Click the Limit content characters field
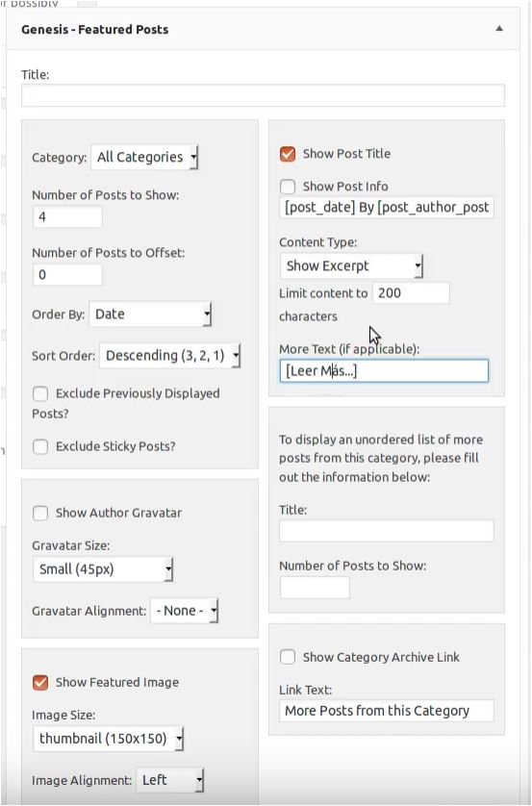532x806 pixels. coord(411,293)
